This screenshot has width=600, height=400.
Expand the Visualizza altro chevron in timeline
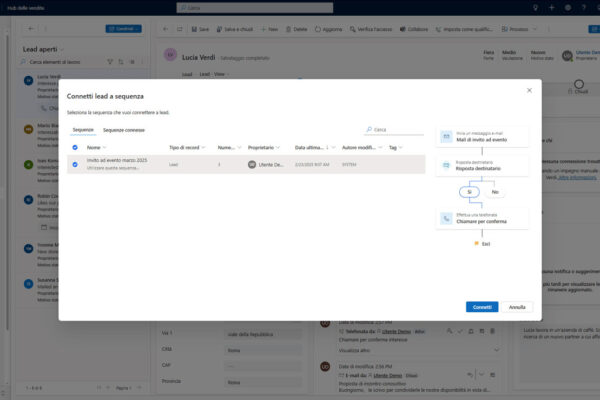tap(497, 350)
